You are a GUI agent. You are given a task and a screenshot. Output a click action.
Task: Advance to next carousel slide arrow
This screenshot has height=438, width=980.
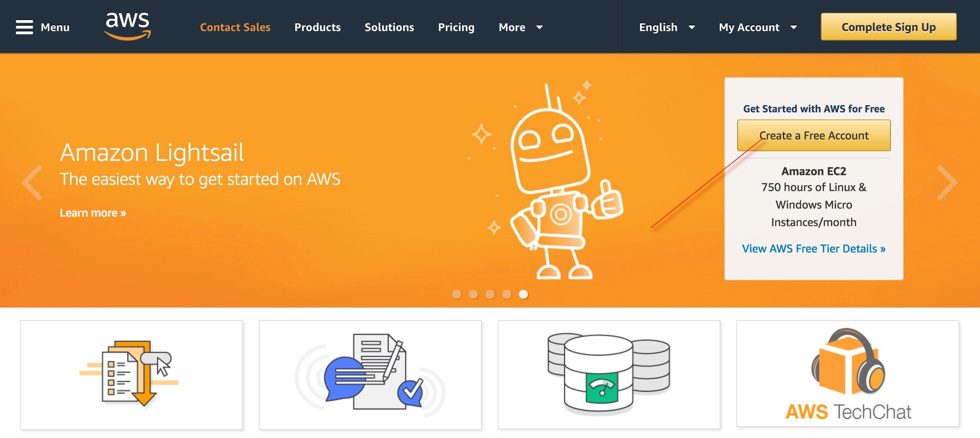point(947,182)
